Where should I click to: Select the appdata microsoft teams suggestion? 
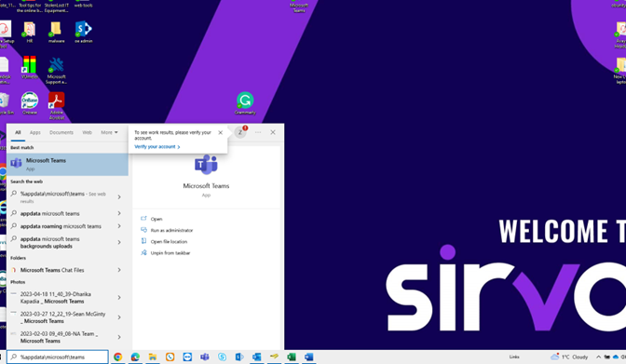(x=50, y=213)
